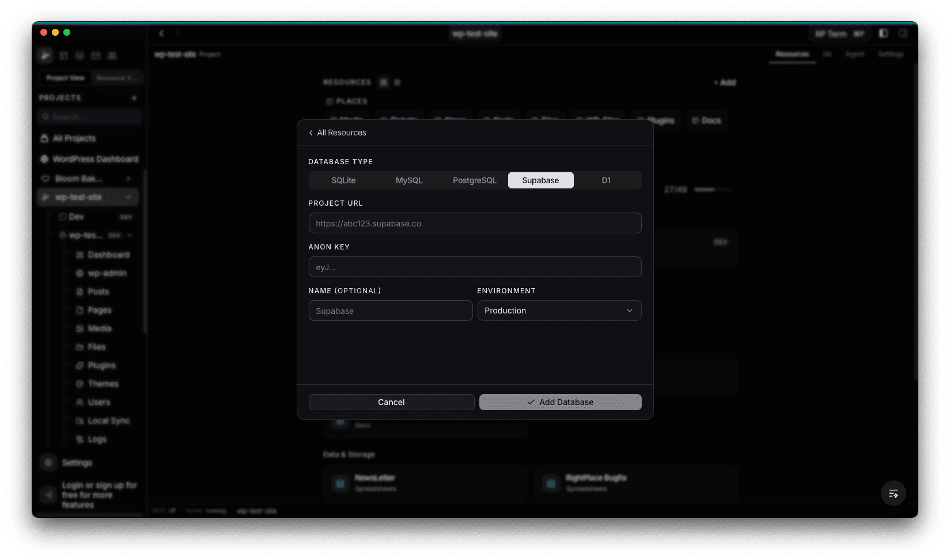Choose D1 as the database type

pyautogui.click(x=606, y=180)
